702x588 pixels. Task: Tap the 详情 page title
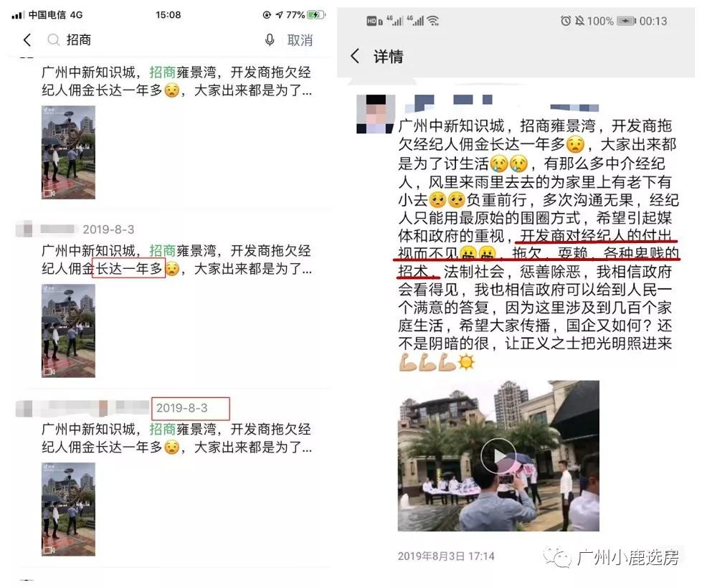[x=388, y=57]
